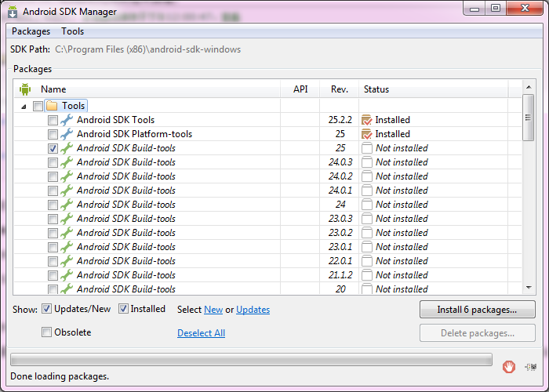Click wrench icon of Build-tools rev 24.0.2

tap(67, 176)
